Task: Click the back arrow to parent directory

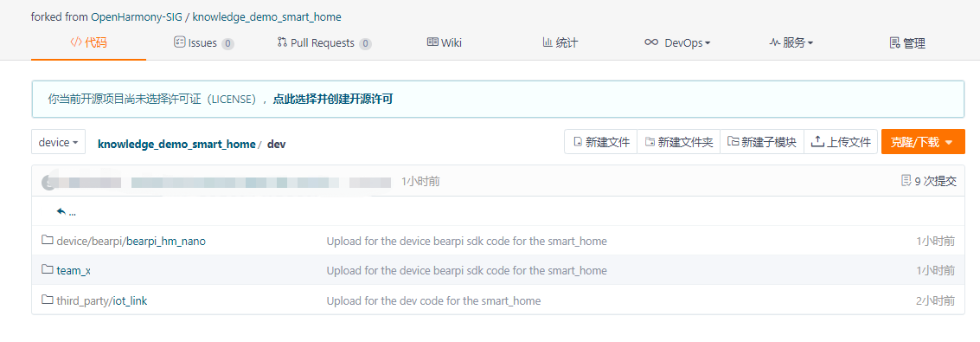Action: point(61,211)
